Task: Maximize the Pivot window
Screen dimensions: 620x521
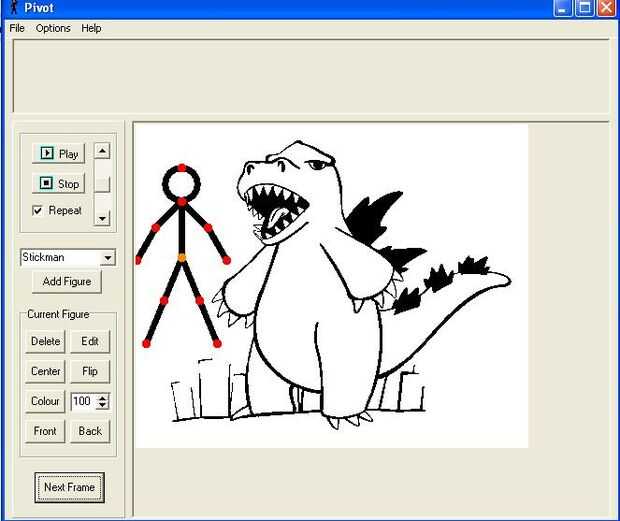Action: (584, 8)
